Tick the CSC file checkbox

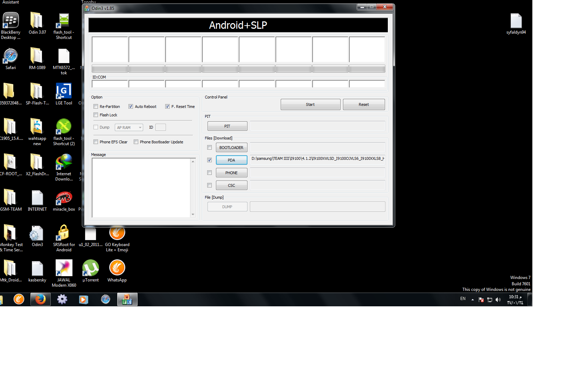point(209,185)
